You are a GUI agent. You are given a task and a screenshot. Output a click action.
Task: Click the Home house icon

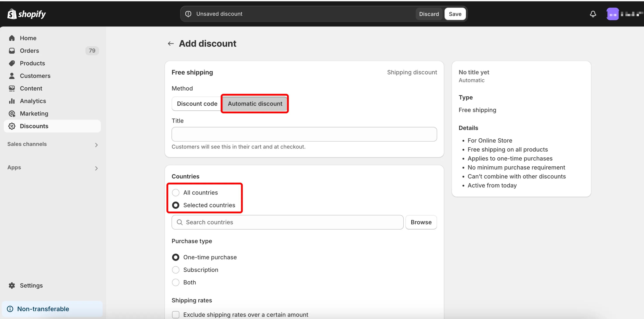pyautogui.click(x=12, y=38)
